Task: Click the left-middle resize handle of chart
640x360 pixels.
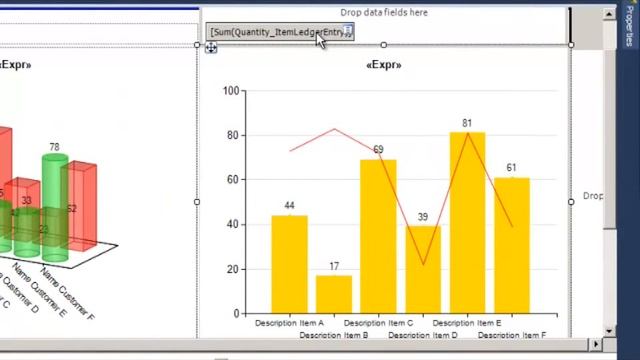Action: [x=197, y=202]
